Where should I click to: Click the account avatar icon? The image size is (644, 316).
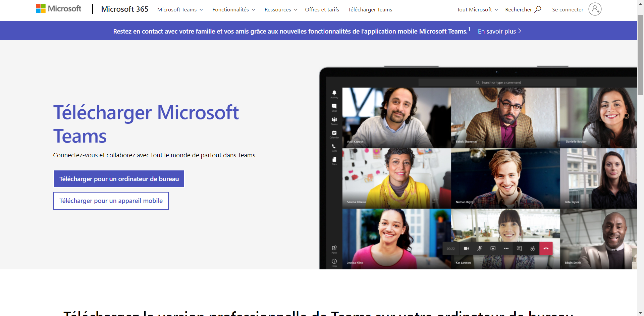coord(595,9)
